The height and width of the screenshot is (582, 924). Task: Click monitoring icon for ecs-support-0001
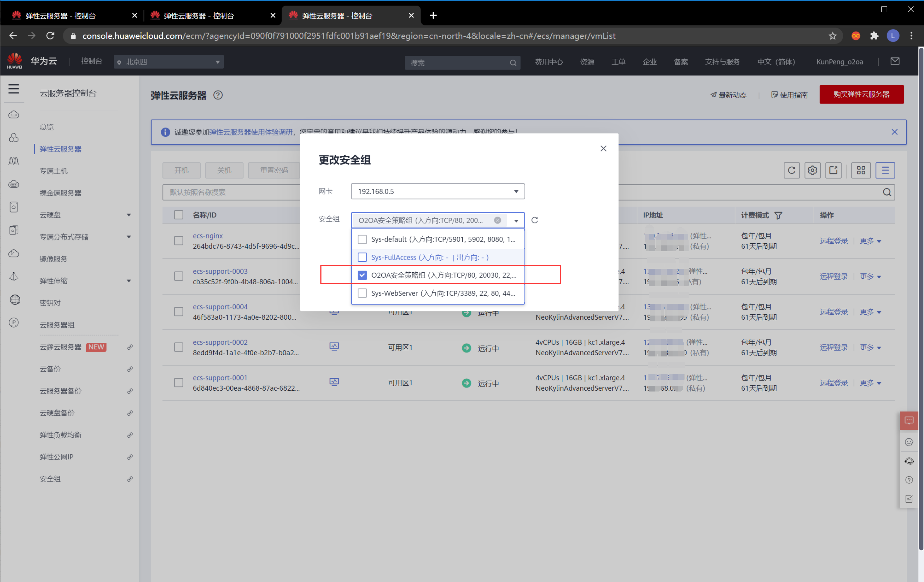[334, 382]
